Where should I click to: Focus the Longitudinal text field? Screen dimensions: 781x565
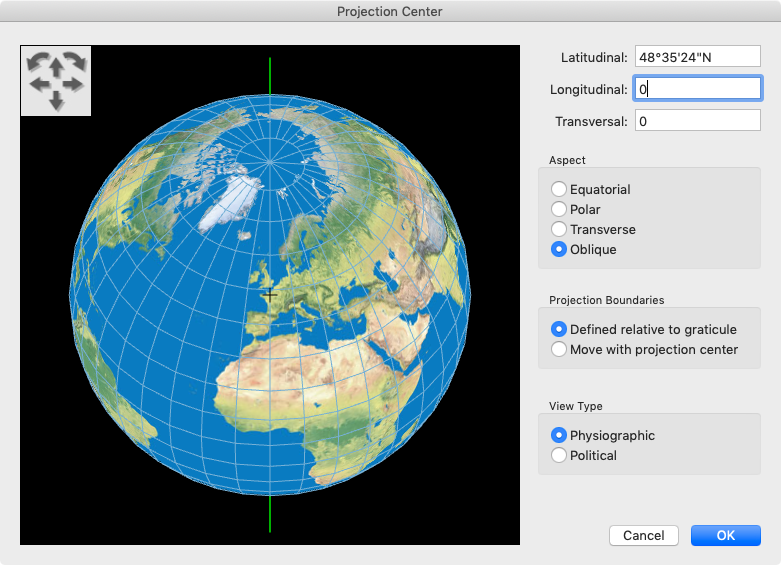click(698, 89)
